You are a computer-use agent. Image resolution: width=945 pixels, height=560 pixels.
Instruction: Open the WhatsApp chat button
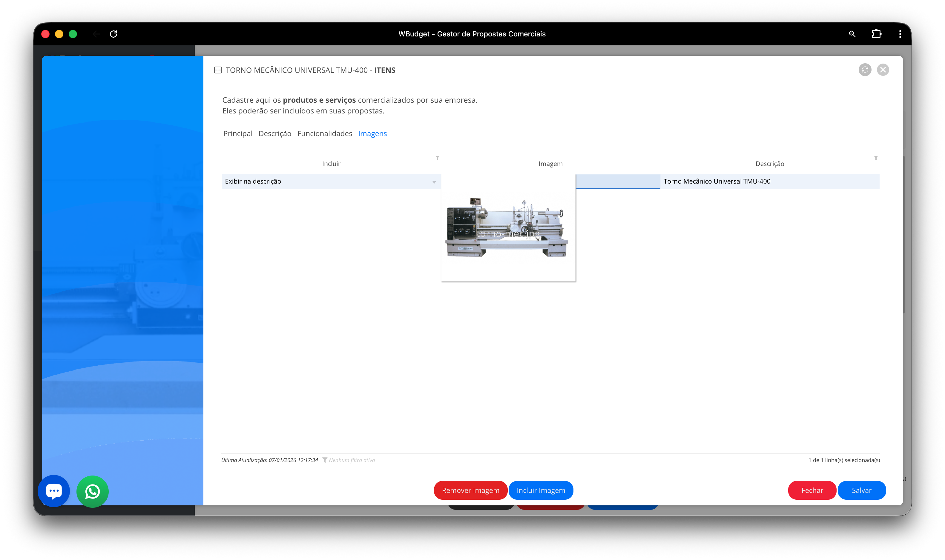tap(93, 491)
